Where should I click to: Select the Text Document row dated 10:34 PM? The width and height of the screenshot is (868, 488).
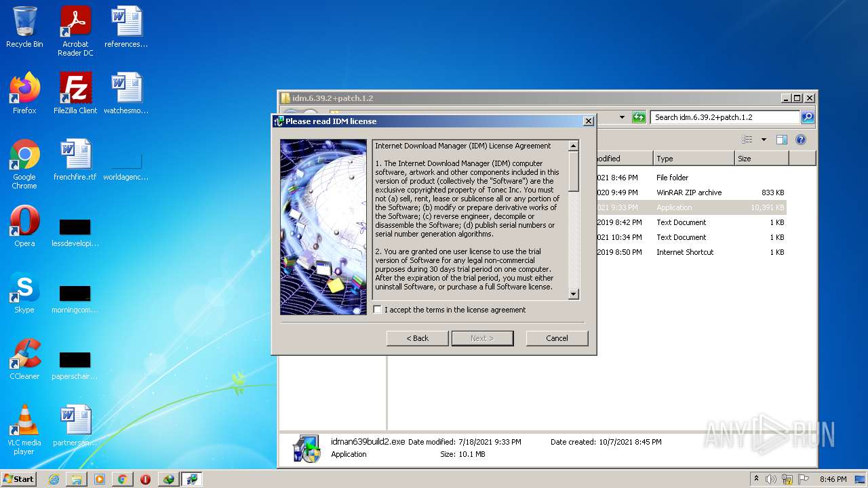coord(691,237)
